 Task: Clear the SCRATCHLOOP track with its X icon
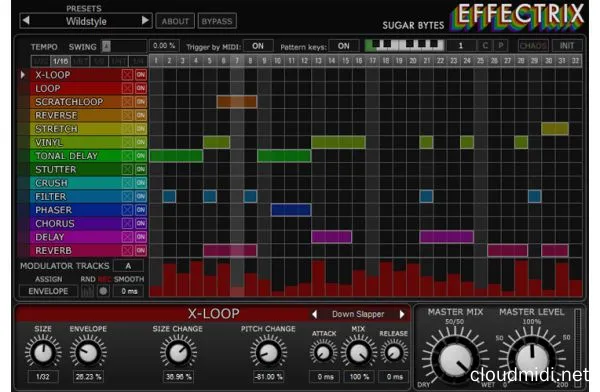pyautogui.click(x=127, y=102)
